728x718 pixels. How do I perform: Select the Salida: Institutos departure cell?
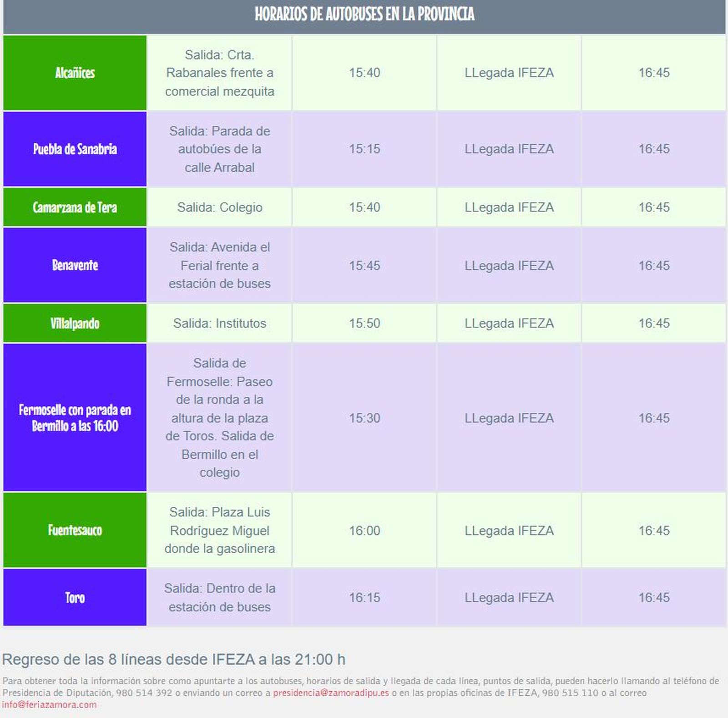[219, 324]
